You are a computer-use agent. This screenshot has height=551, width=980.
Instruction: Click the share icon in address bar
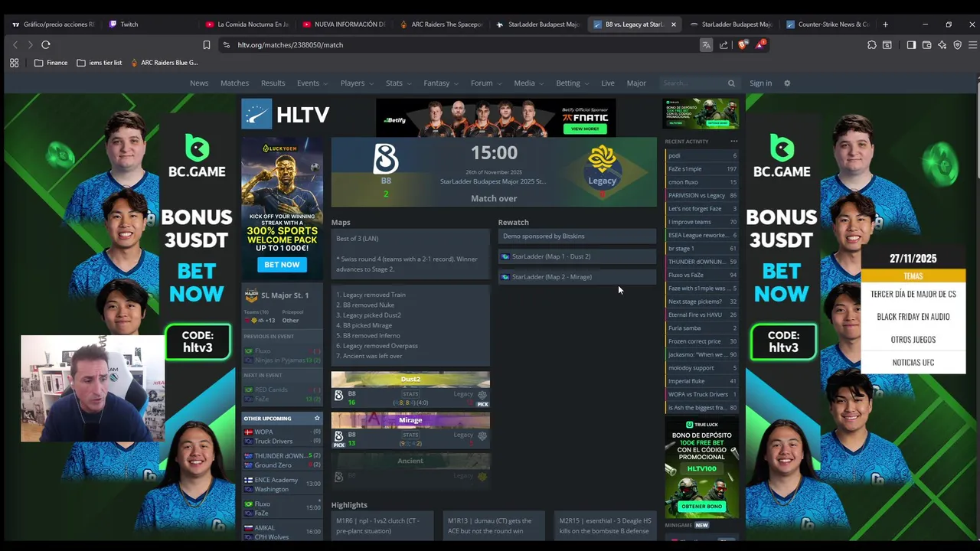724,45
